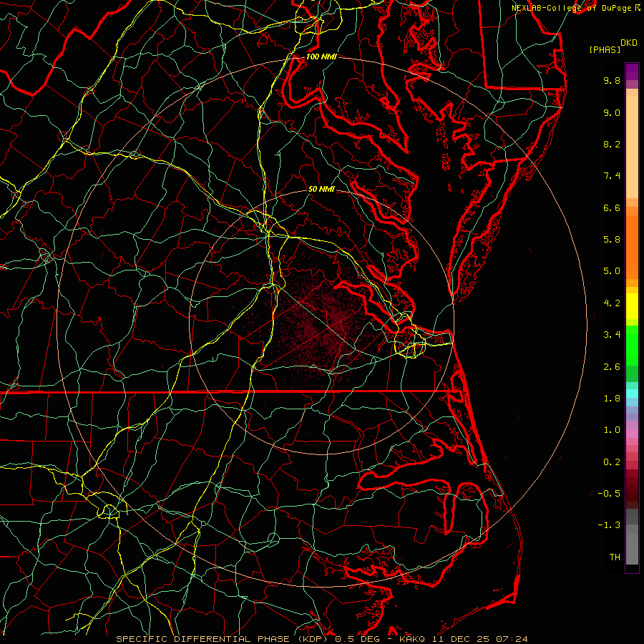Screen dimensions: 644x644
Task: Click the 7.4 value on the legend
Action: (x=612, y=176)
